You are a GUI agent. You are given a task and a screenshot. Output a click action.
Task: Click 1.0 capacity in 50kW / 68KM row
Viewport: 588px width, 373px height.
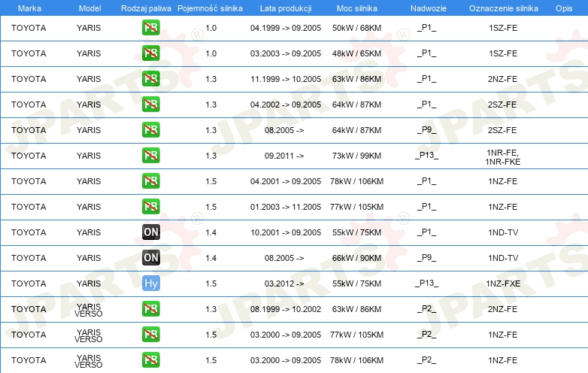coord(211,28)
